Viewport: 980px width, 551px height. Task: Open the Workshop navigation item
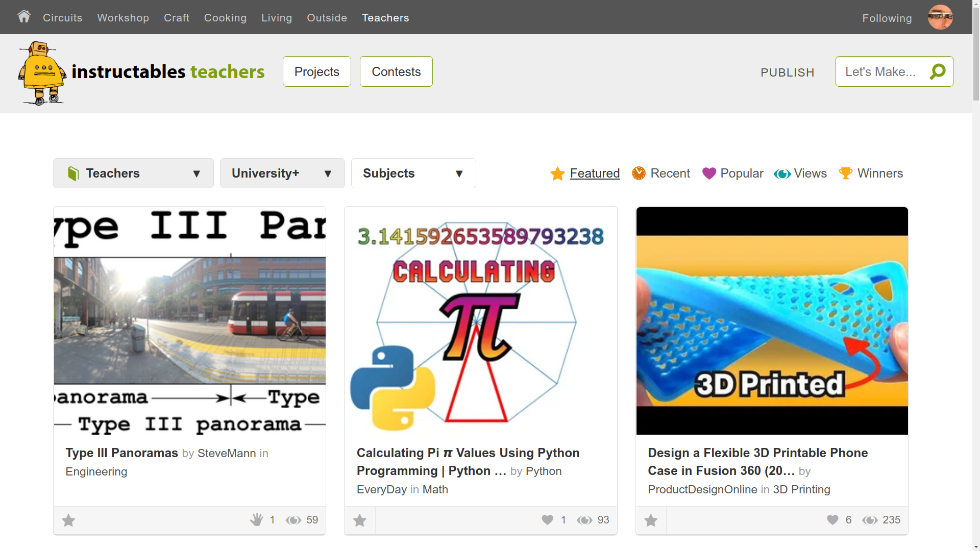(x=123, y=18)
